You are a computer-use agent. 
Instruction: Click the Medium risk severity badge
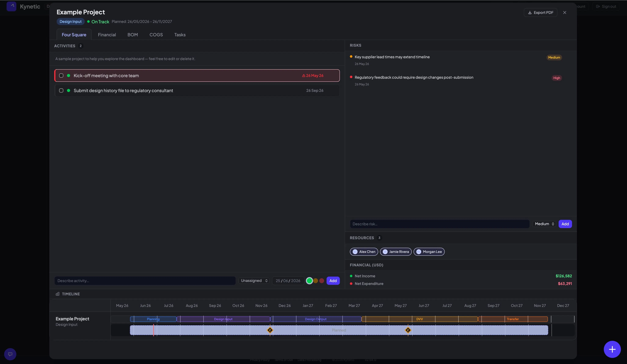coord(554,57)
